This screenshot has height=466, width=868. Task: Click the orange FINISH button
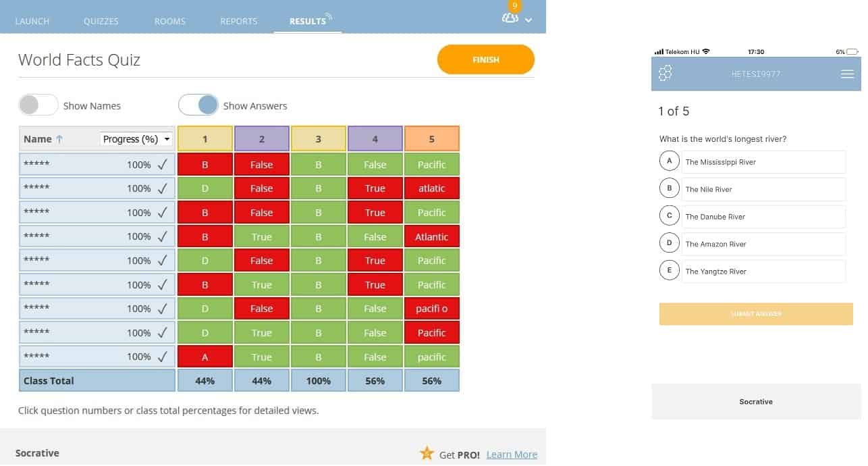(x=485, y=59)
